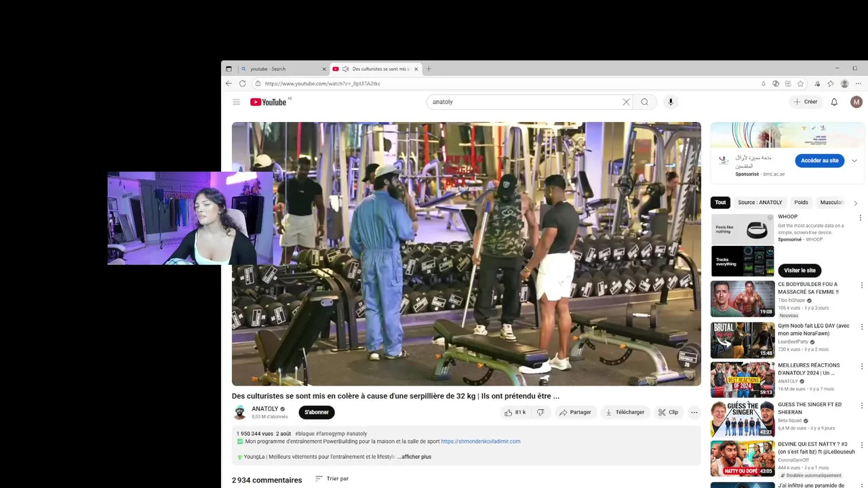Open the shmondenkovladimir.com link
Screen dimensions: 868x488
click(481, 441)
